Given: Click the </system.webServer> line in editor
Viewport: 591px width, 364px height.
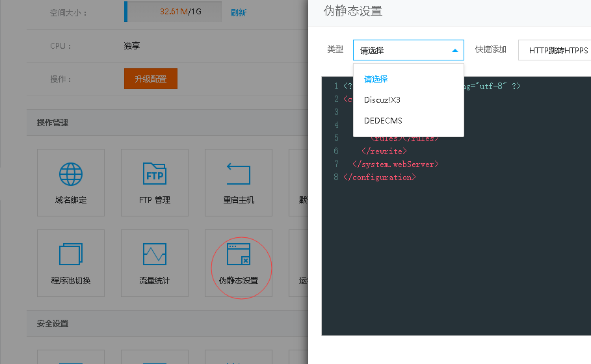Looking at the screenshot, I should 395,164.
